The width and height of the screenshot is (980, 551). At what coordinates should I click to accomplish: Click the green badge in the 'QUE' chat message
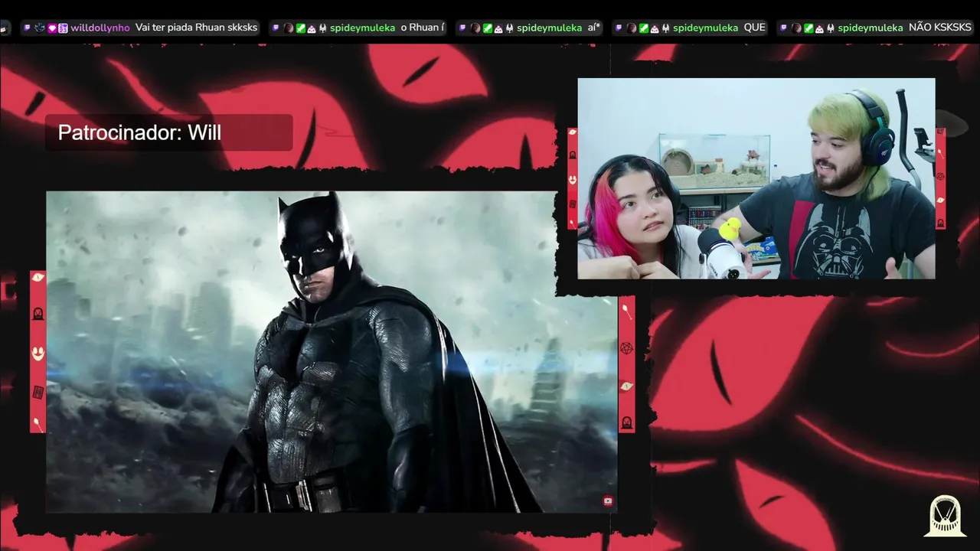tap(644, 28)
